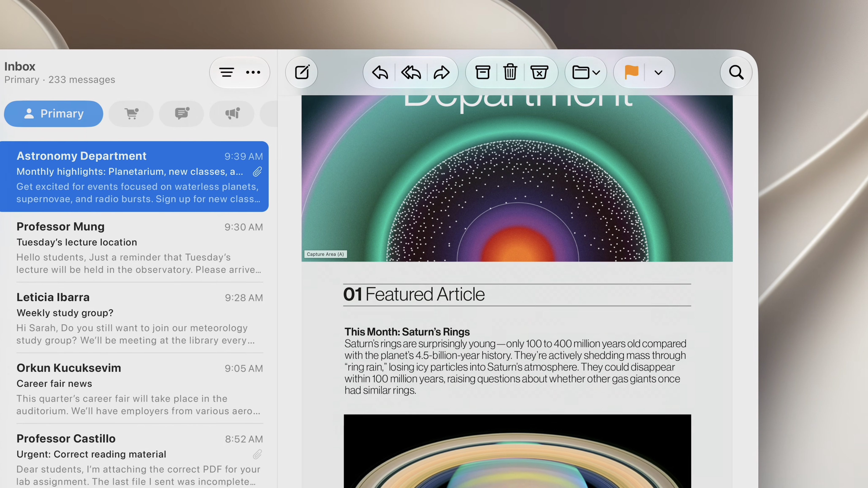
Task: Move message to junk
Action: pos(539,72)
